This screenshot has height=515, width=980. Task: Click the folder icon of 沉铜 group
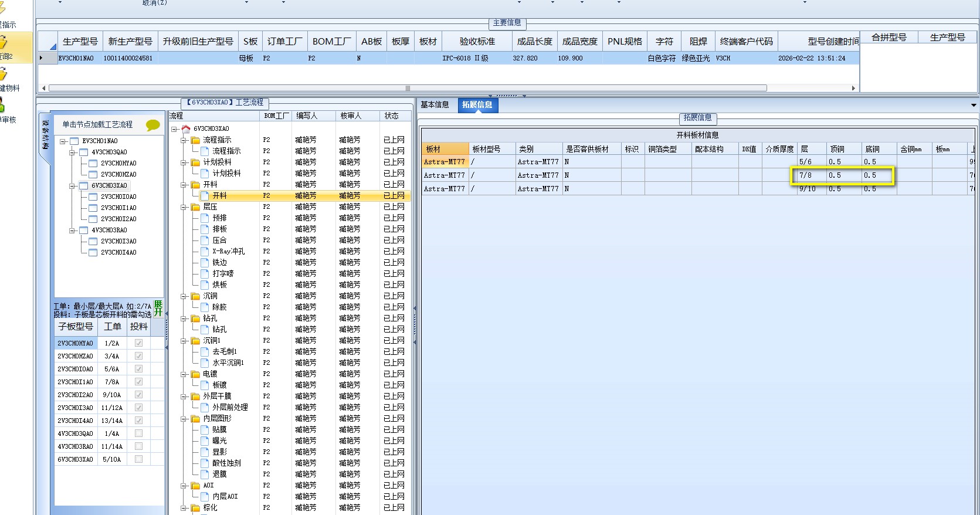click(195, 296)
